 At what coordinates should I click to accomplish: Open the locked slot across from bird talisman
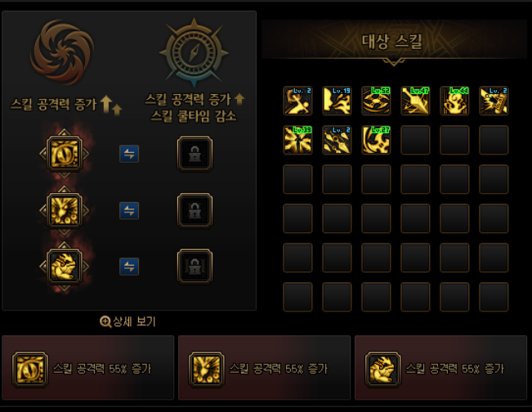194,210
